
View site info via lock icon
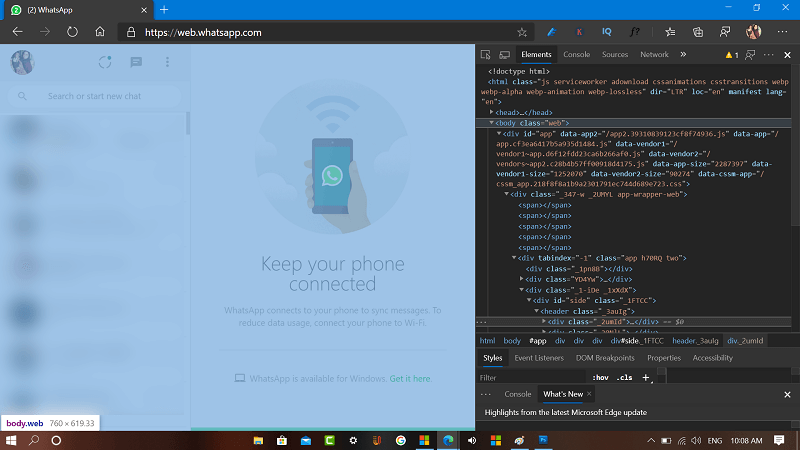click(131, 32)
